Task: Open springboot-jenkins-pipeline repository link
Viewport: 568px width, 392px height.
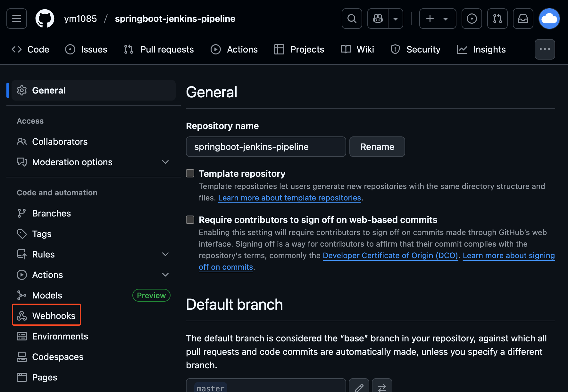Action: pos(175,19)
